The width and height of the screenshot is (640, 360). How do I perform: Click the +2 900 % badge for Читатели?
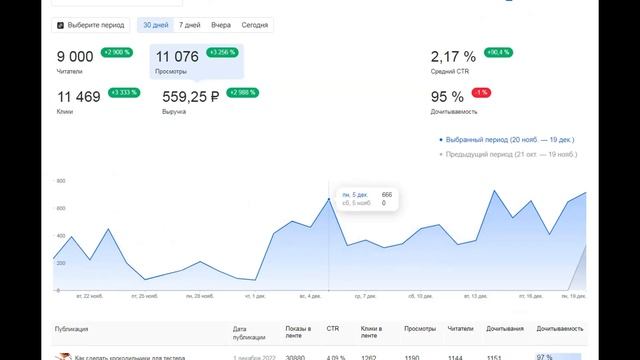(x=117, y=52)
